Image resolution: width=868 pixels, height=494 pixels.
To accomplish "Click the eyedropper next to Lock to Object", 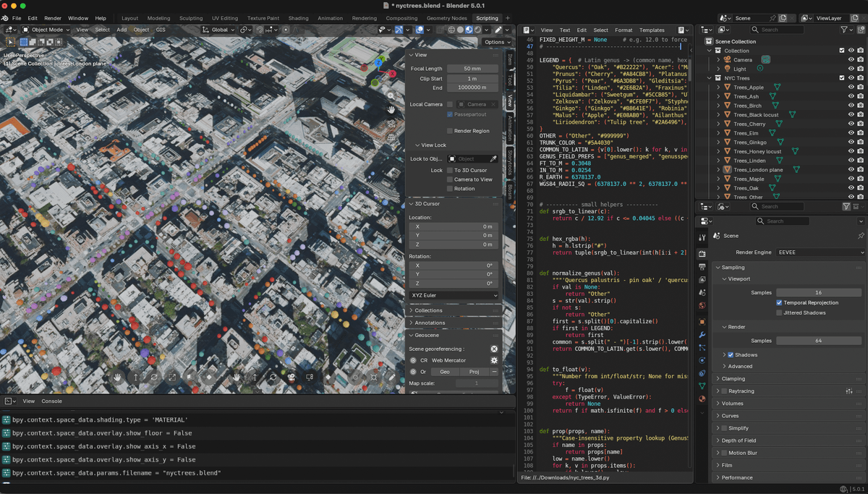I will tap(494, 159).
